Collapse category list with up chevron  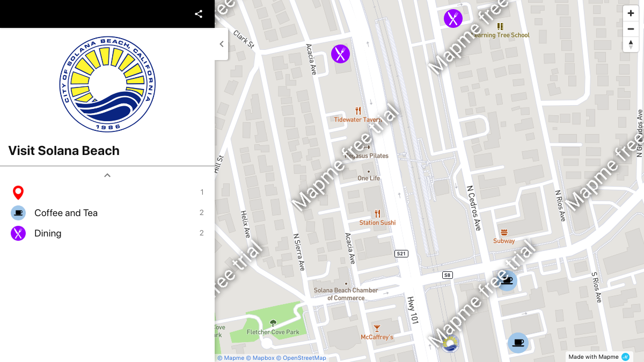107,175
